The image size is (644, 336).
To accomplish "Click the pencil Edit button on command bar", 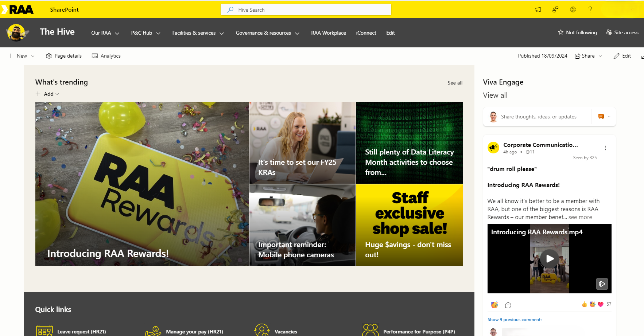I will [x=622, y=56].
